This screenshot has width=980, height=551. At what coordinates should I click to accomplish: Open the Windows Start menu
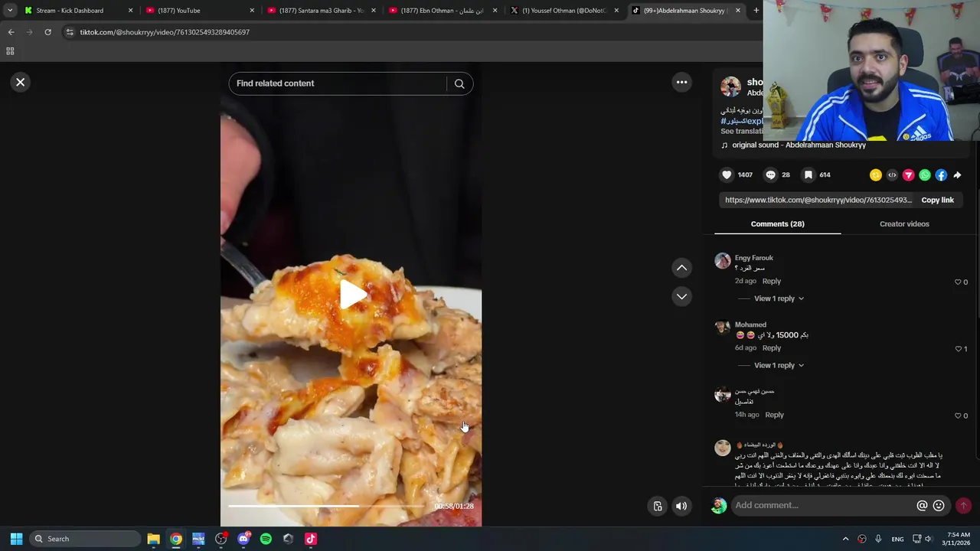(x=16, y=539)
